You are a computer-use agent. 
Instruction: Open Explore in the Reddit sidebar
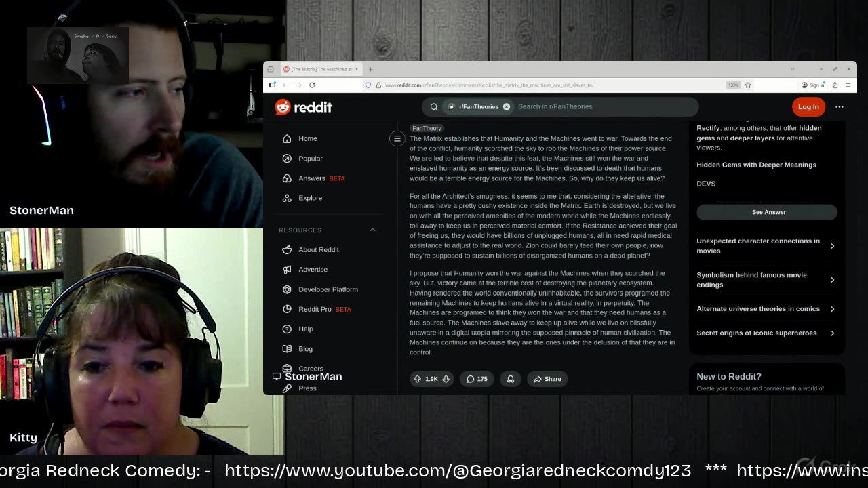310,198
